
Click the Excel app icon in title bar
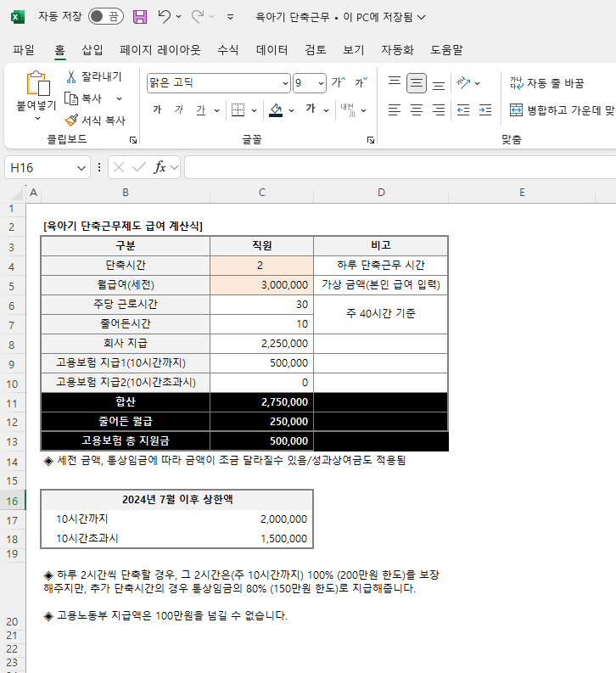pyautogui.click(x=18, y=17)
